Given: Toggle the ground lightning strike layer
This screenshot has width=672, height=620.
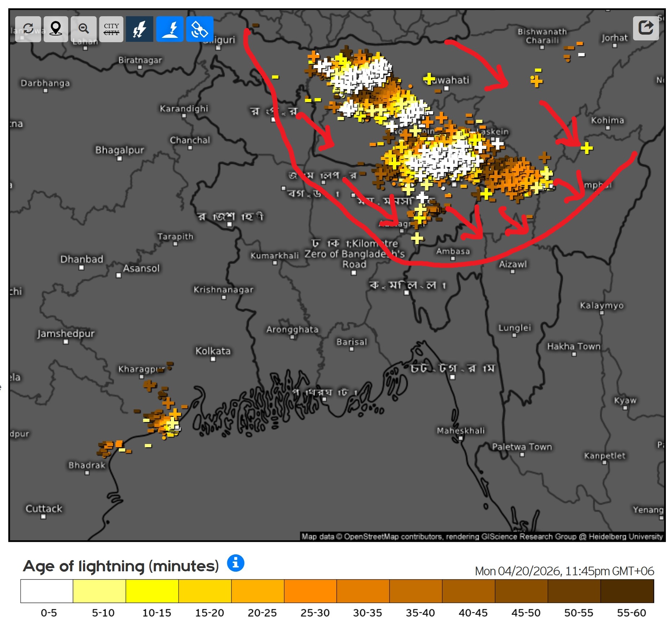Looking at the screenshot, I should click(x=170, y=29).
